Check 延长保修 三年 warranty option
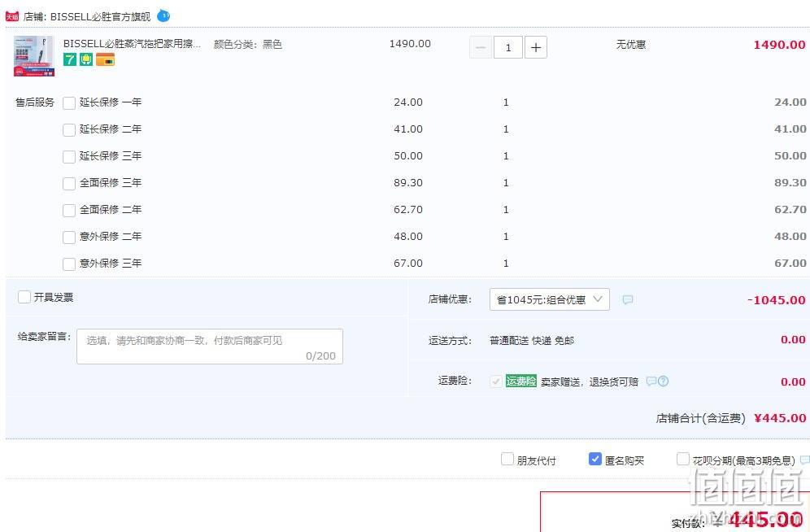This screenshot has height=532, width=810. pyautogui.click(x=69, y=156)
